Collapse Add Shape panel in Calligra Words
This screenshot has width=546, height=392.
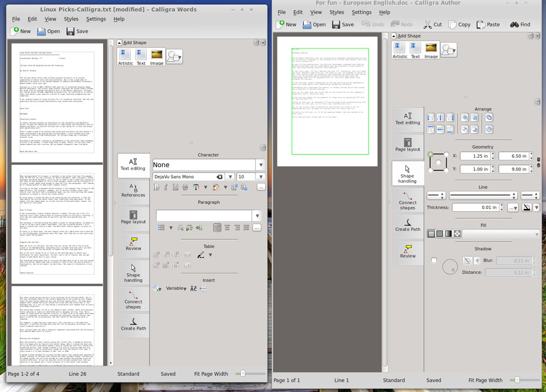coord(120,42)
